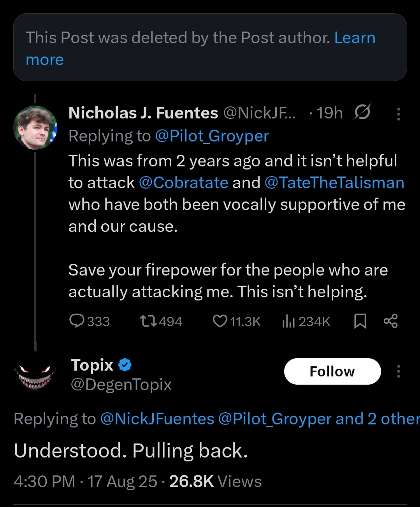Image resolution: width=420 pixels, height=507 pixels.
Task: Click the reply comment icon on Fuentes post
Action: coord(77,321)
